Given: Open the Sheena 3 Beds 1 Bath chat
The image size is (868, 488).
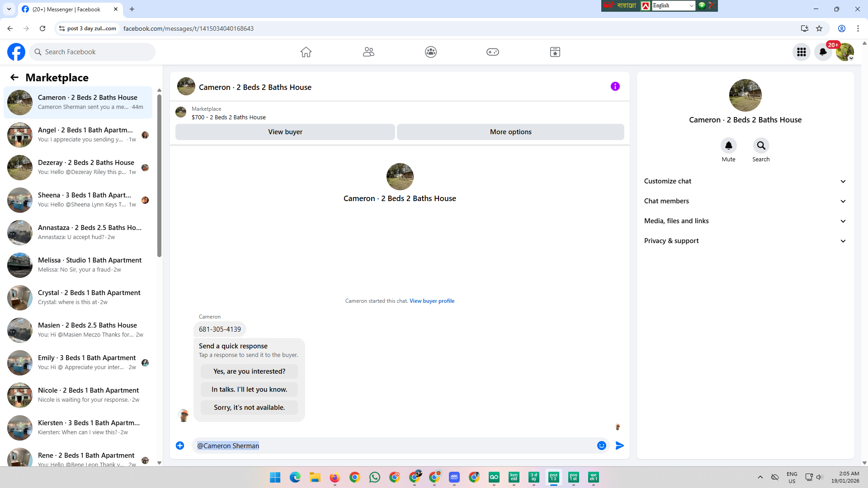Looking at the screenshot, I should click(x=78, y=200).
